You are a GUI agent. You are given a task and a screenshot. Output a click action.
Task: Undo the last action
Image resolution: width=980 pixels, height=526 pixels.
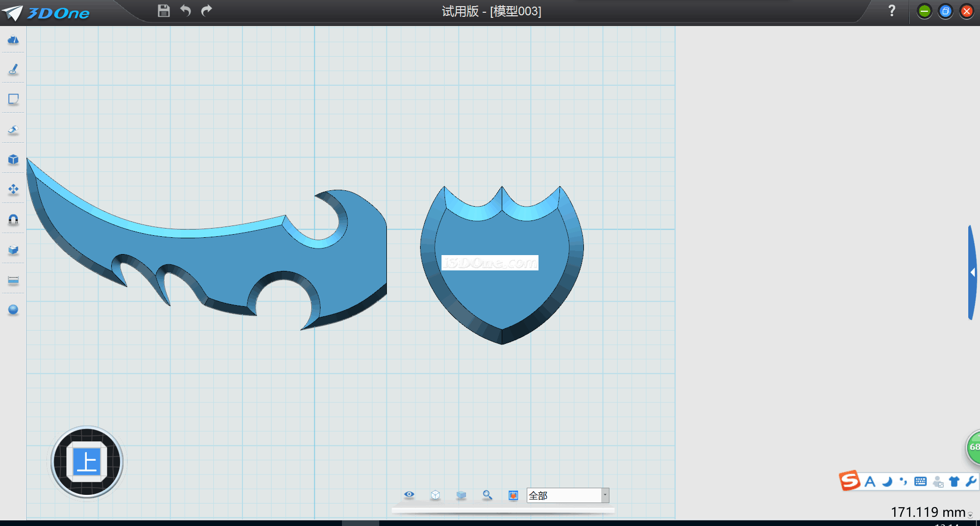click(x=185, y=11)
